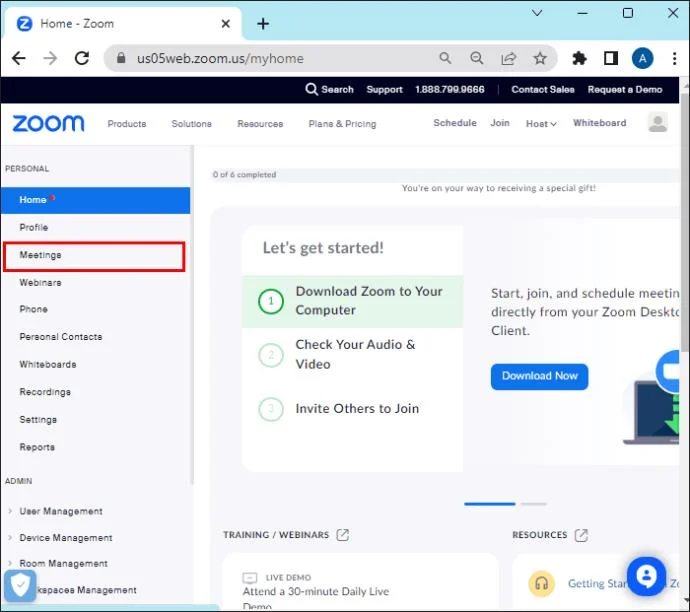Open Settings in the sidebar
The image size is (690, 612).
pos(38,420)
